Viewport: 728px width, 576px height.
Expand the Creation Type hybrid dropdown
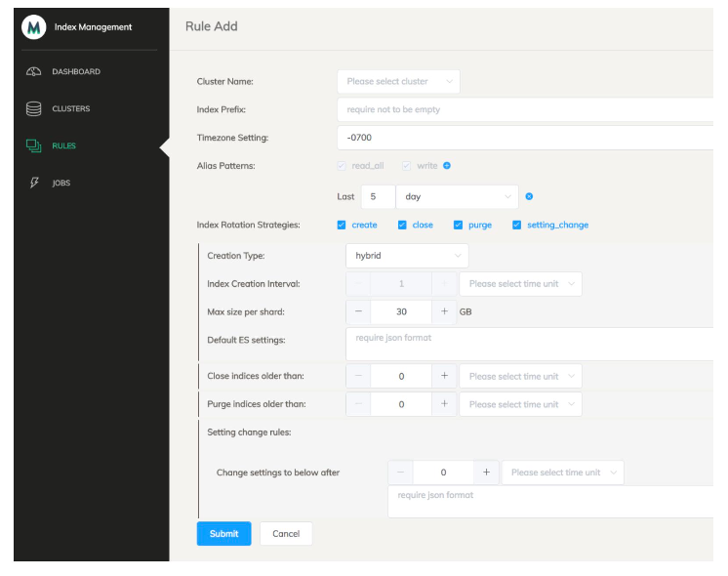pos(407,256)
